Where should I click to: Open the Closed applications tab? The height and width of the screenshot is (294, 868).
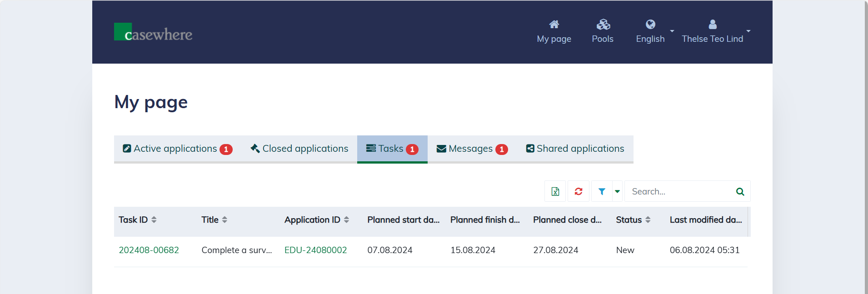point(299,149)
